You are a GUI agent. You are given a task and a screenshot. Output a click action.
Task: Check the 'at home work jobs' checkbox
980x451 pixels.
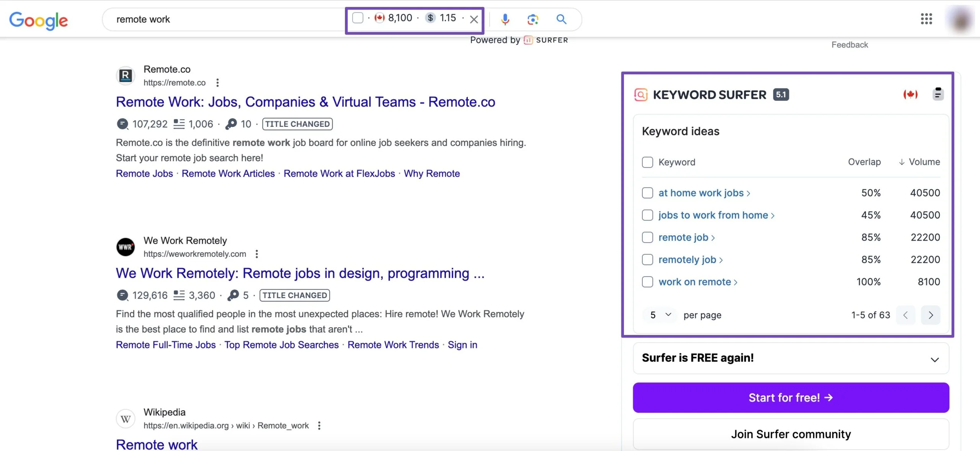[647, 193]
